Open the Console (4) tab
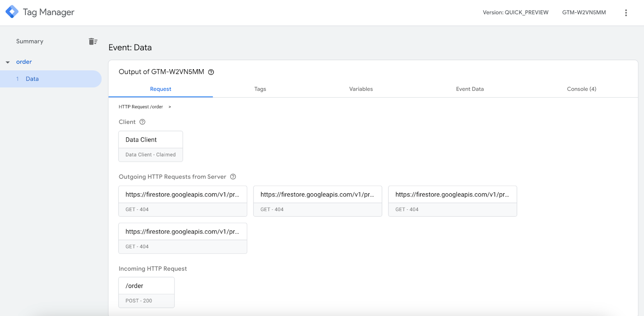The width and height of the screenshot is (644, 316). tap(582, 89)
